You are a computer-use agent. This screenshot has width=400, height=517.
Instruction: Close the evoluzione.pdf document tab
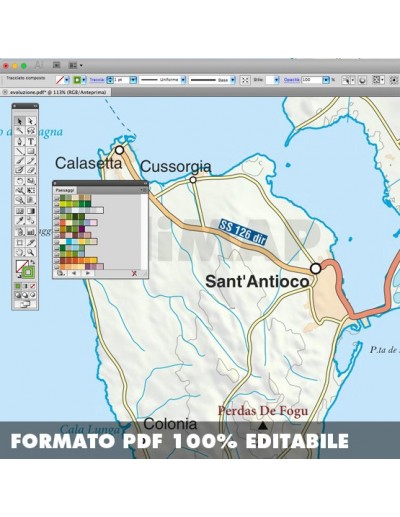point(5,92)
